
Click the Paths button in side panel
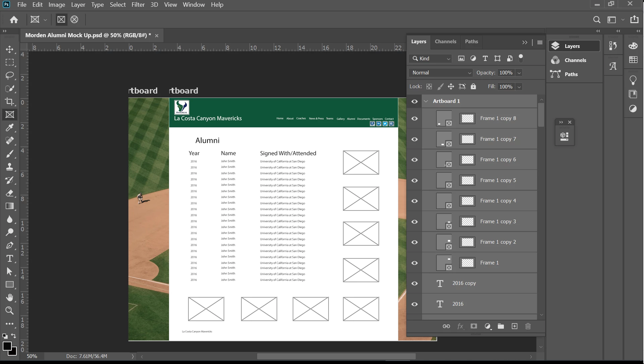tap(571, 74)
